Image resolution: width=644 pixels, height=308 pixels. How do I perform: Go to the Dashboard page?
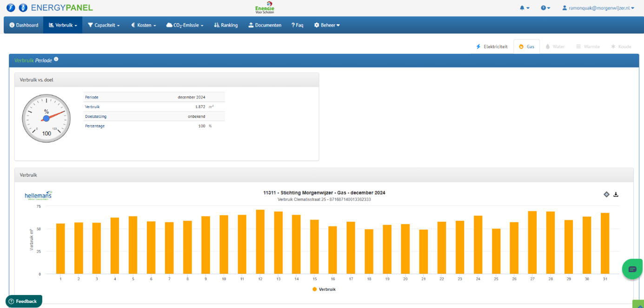pos(24,25)
